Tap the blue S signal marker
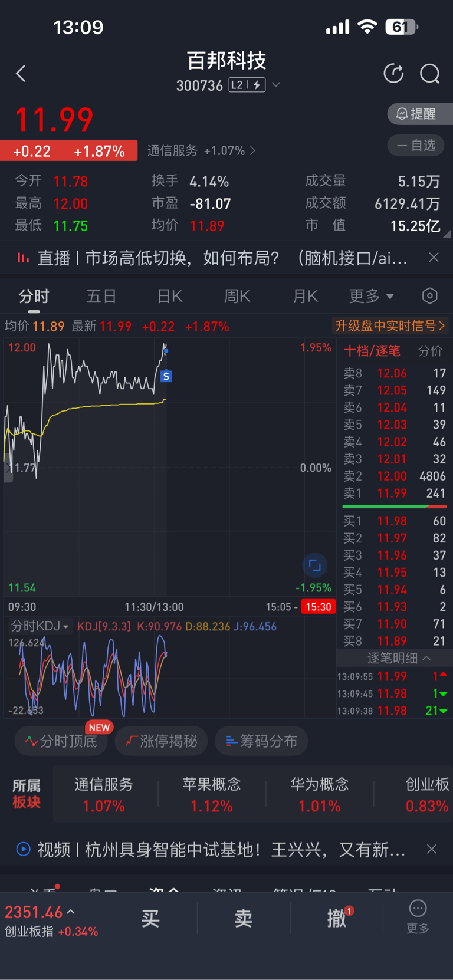 coord(166,376)
